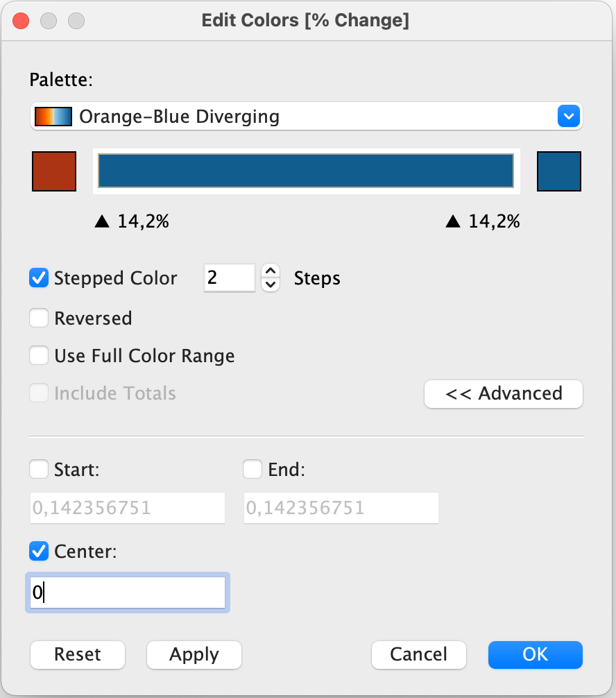The width and height of the screenshot is (616, 698).
Task: Enable the Reversed checkbox
Action: tap(38, 318)
